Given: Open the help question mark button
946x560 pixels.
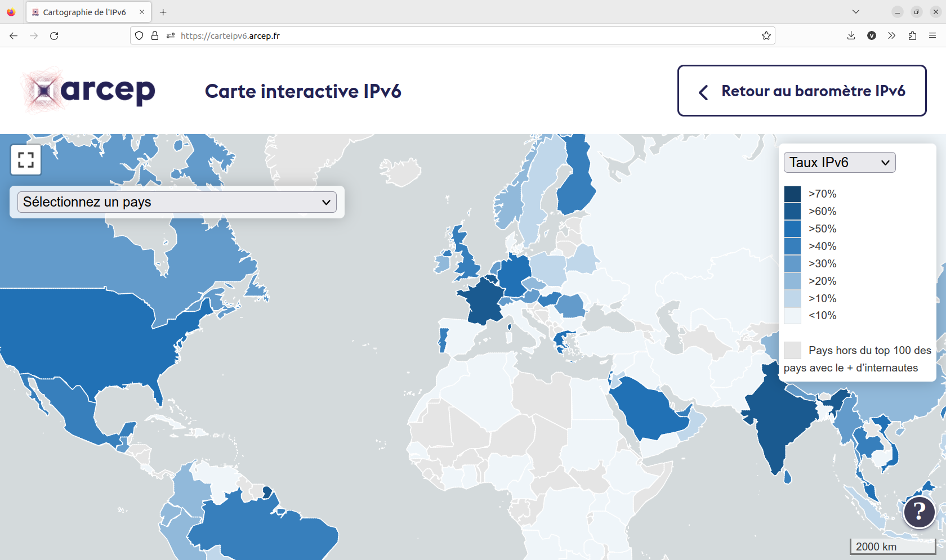Looking at the screenshot, I should tap(919, 512).
